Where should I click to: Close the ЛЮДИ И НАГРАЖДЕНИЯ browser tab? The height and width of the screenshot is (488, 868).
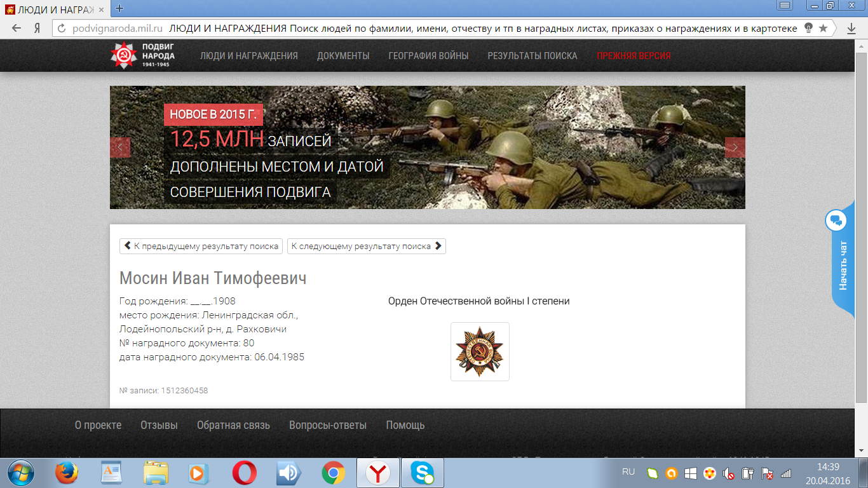(101, 10)
